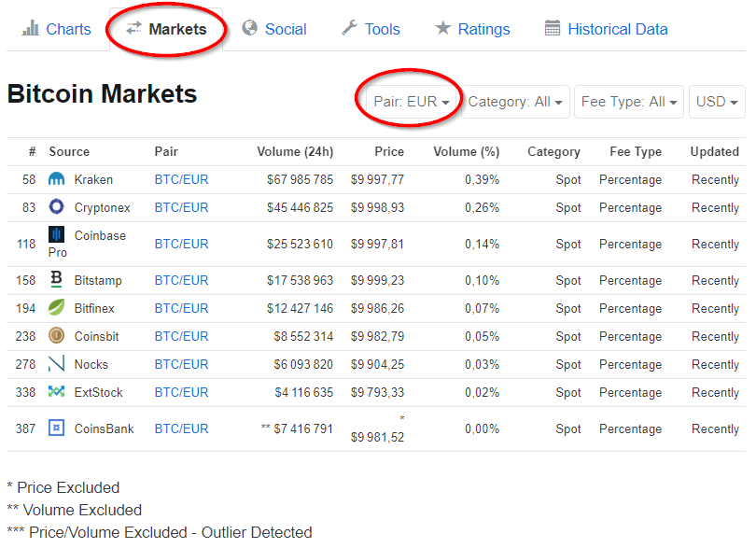Click the Bitfinex green leaf icon
Image resolution: width=756 pixels, height=548 pixels.
(x=56, y=307)
